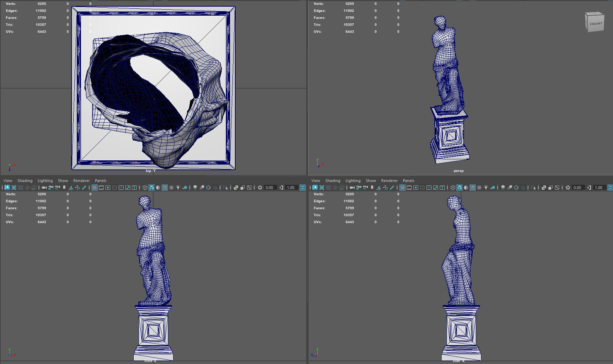Toggle X-Ray mode in front panel toolbar
This screenshot has width=613, height=364.
point(236,188)
